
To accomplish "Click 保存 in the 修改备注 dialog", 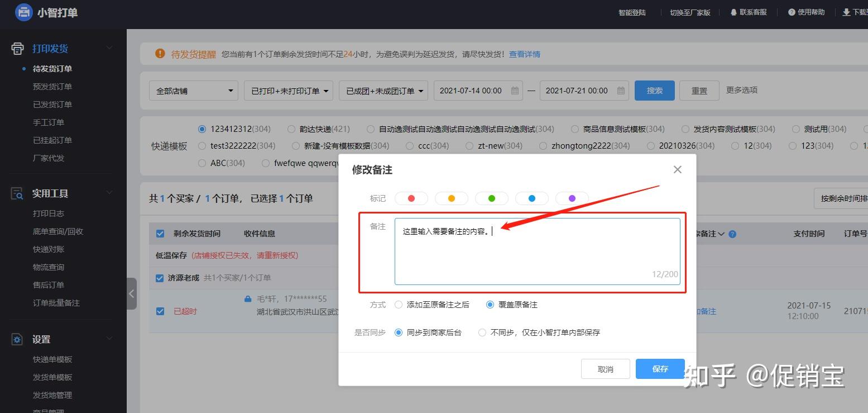I will (x=660, y=369).
